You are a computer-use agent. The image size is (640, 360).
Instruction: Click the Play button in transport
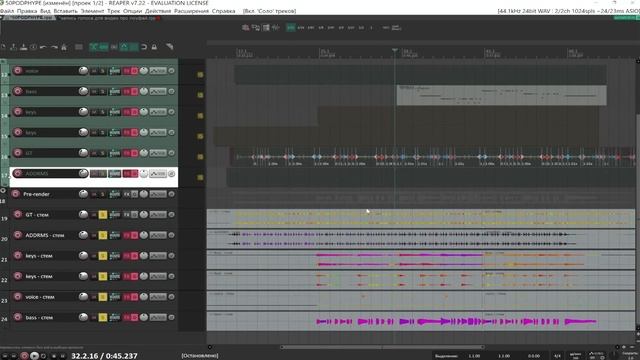pyautogui.click(x=34, y=356)
